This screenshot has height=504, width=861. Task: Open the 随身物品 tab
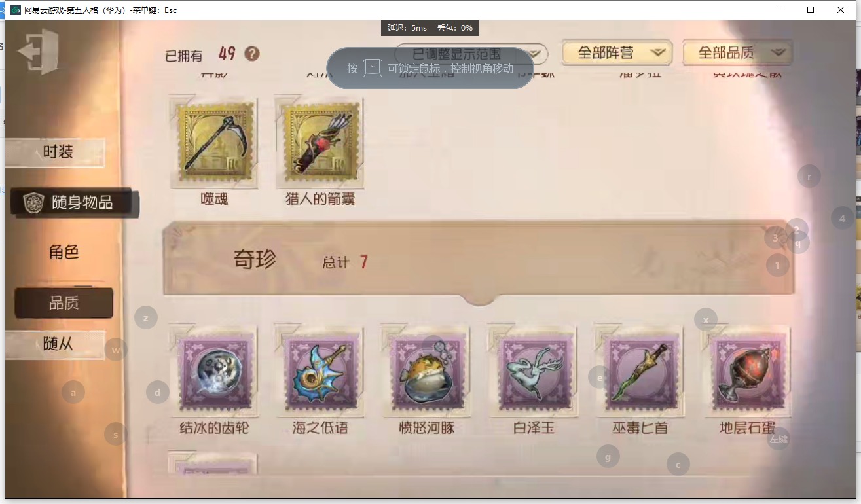pos(75,203)
